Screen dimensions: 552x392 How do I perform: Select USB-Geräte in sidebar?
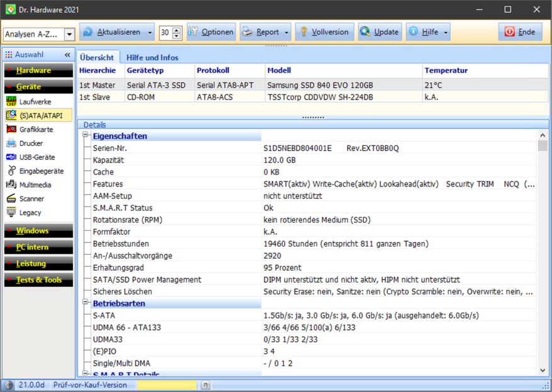click(x=37, y=157)
